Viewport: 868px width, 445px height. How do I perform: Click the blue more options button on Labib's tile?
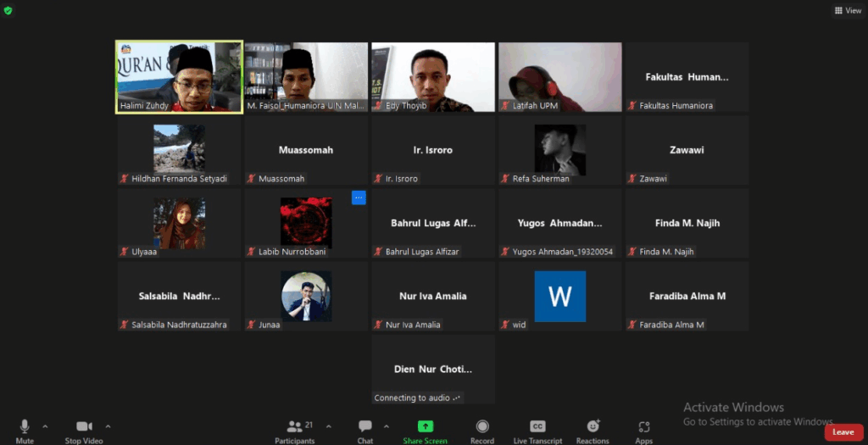point(359,197)
